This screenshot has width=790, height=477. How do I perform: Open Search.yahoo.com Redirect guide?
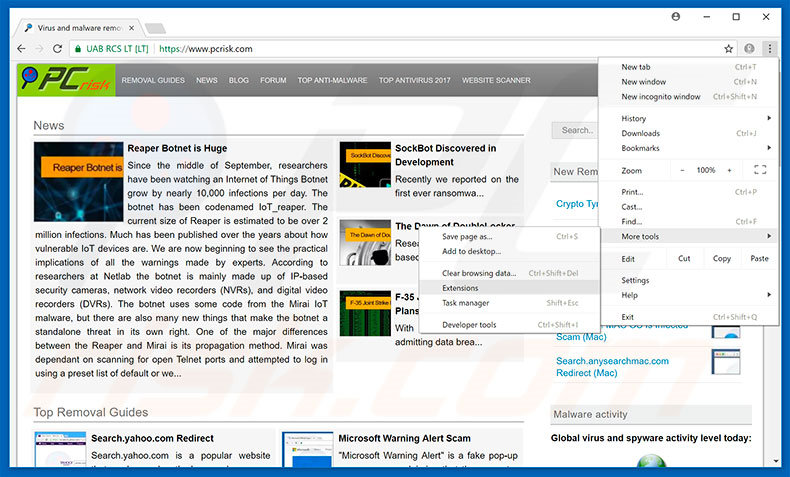click(152, 438)
